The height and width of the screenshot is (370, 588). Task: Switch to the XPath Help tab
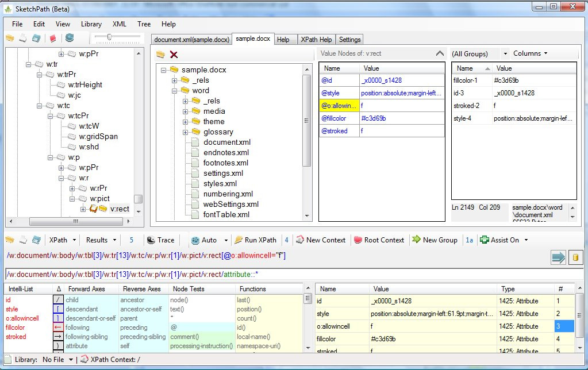tap(316, 40)
